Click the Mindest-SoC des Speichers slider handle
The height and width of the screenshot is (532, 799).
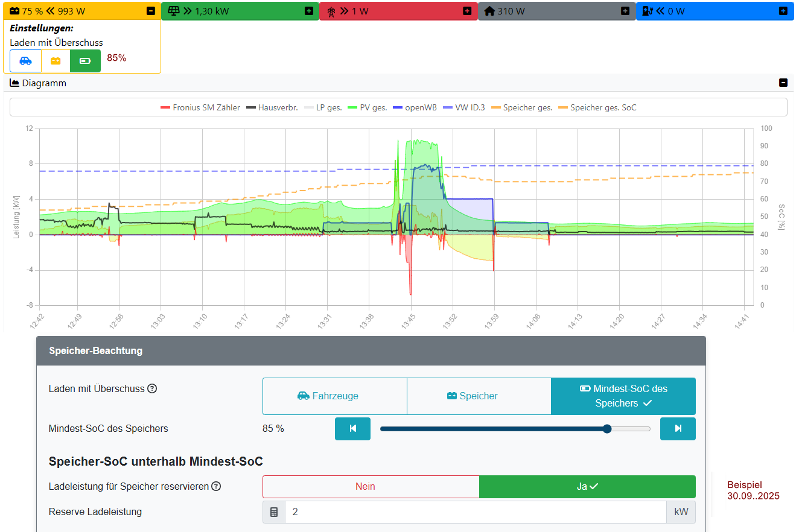point(607,429)
